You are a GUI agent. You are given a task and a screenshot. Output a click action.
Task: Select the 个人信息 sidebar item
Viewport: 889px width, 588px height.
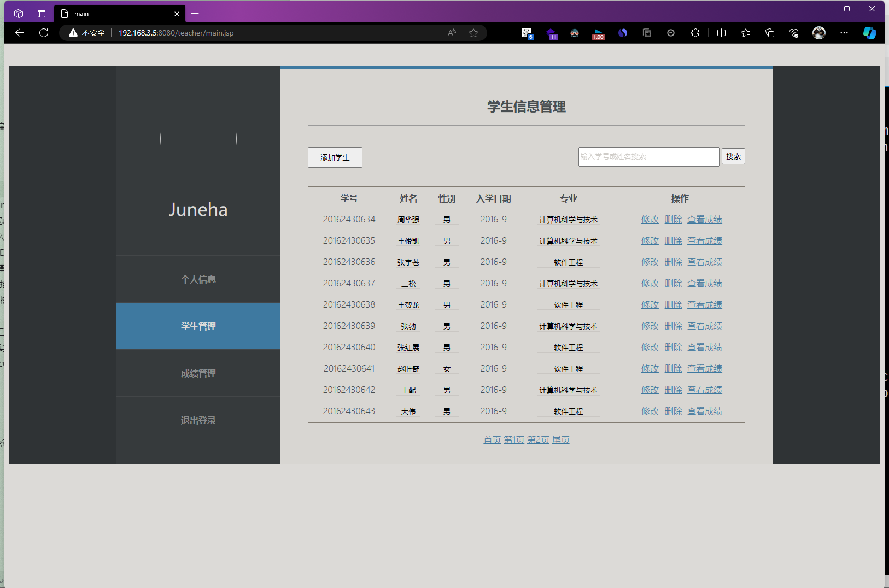click(x=198, y=279)
